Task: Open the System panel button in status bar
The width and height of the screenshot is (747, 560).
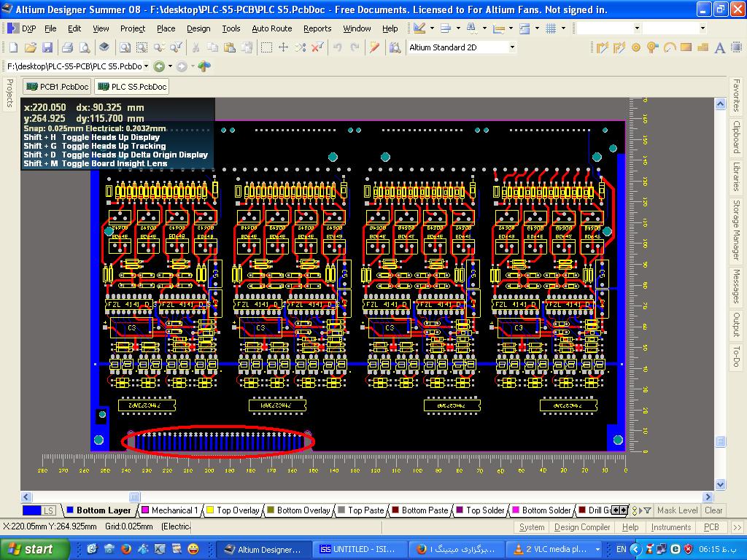Action: tap(532, 527)
